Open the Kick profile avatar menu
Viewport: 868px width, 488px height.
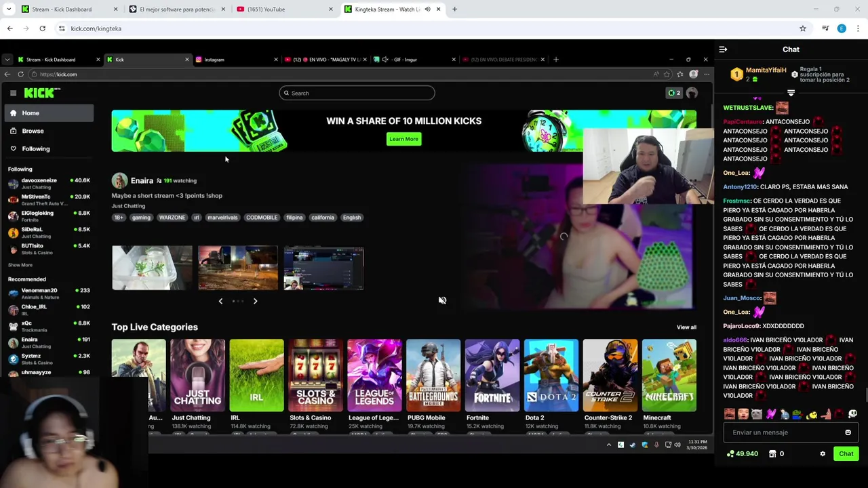coord(692,93)
